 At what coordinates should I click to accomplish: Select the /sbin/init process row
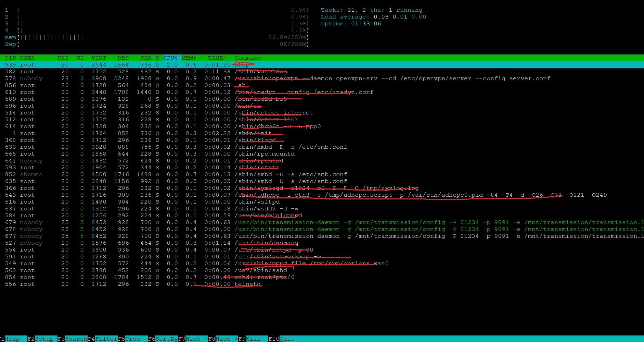tap(322, 133)
